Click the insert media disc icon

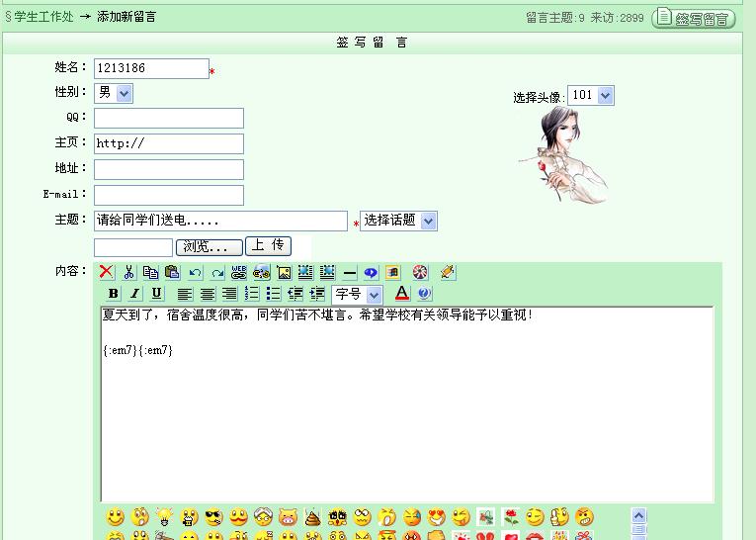pyautogui.click(x=261, y=272)
